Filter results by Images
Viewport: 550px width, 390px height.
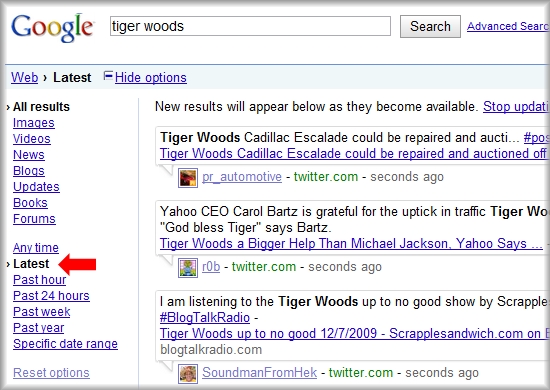coord(34,123)
